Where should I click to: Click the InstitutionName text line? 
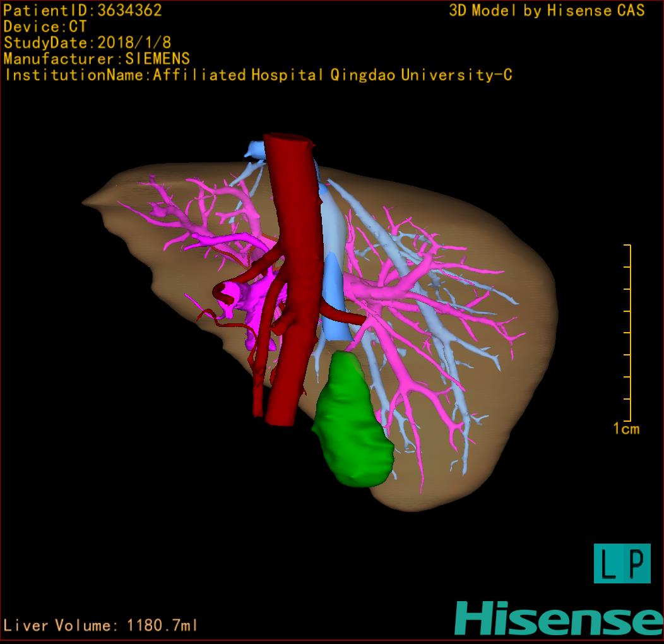coord(258,75)
